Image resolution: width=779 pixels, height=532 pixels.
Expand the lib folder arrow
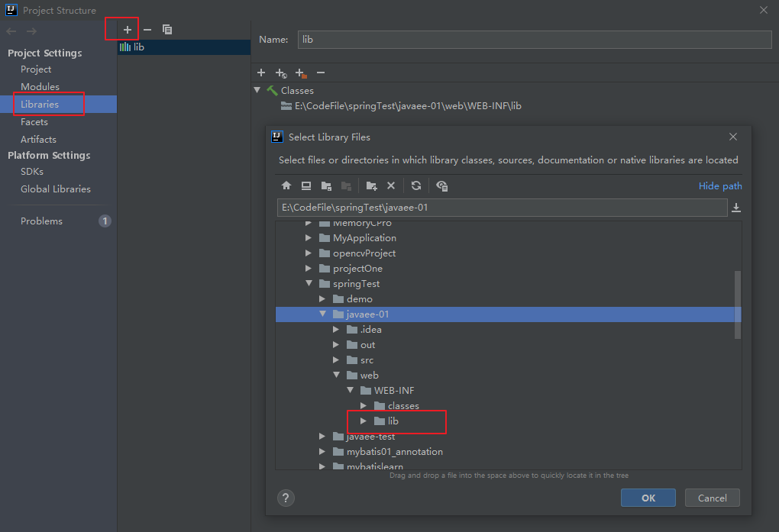pyautogui.click(x=364, y=421)
